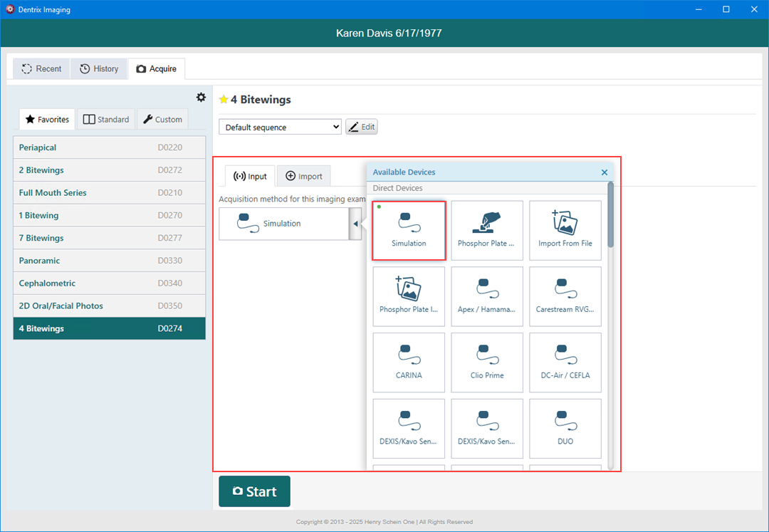Select the CARINA sensor device
Screen dimensions: 769x532
tap(409, 363)
